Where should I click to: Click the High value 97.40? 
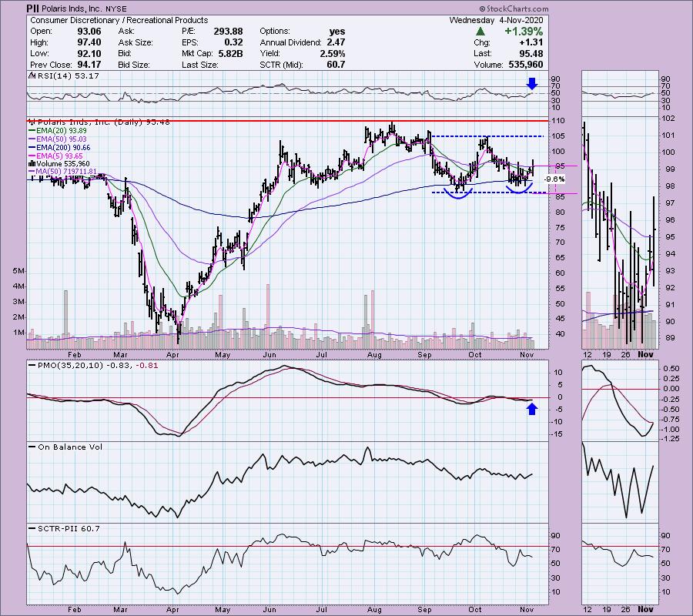pyautogui.click(x=89, y=42)
